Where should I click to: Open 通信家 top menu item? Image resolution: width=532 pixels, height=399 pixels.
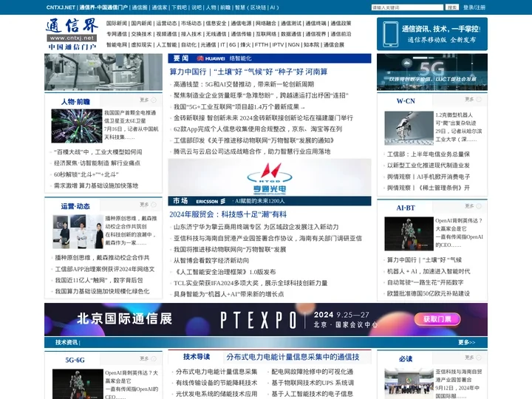tap(160, 7)
